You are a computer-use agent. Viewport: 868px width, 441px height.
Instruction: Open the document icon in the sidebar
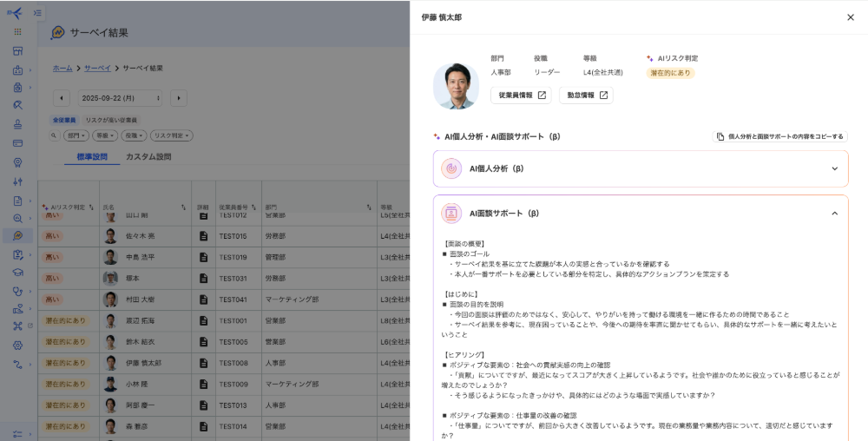point(17,201)
